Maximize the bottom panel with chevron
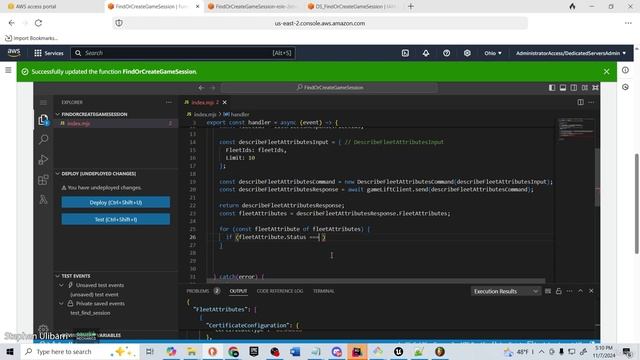Viewport: 640px width, 360px height. [580, 291]
